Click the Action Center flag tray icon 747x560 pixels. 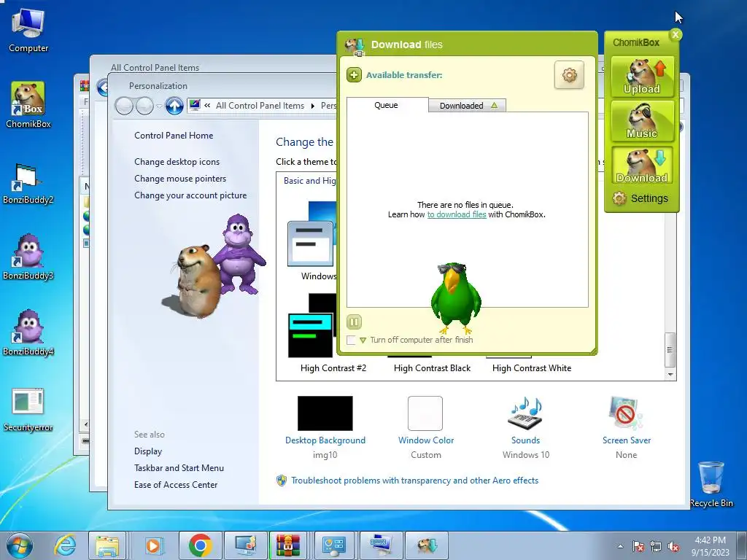point(638,546)
